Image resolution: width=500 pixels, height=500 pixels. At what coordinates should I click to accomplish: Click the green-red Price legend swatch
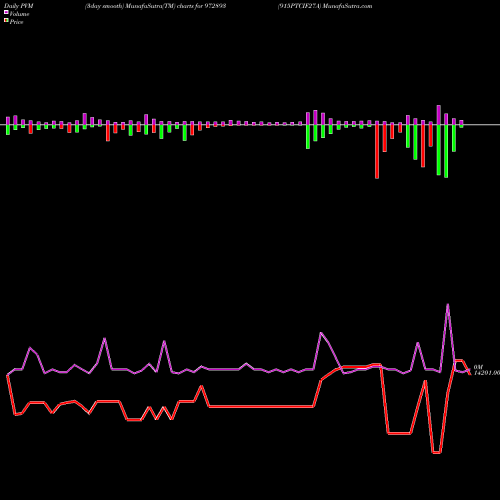coord(6,20)
